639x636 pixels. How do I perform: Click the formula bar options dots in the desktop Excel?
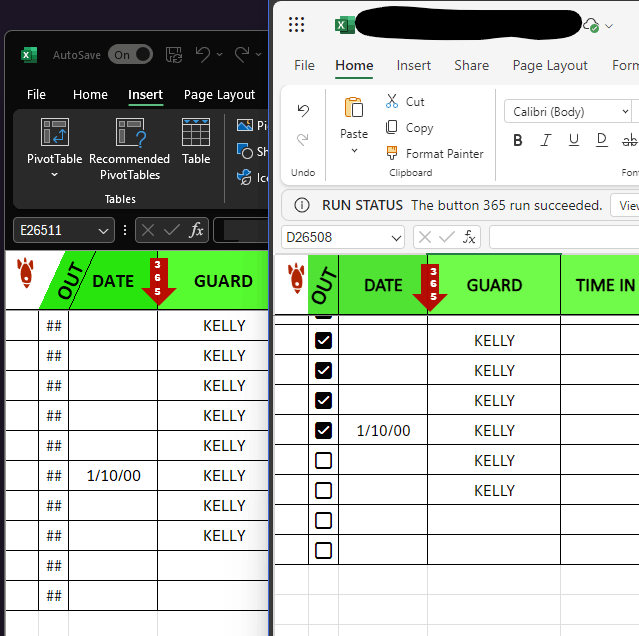125,230
